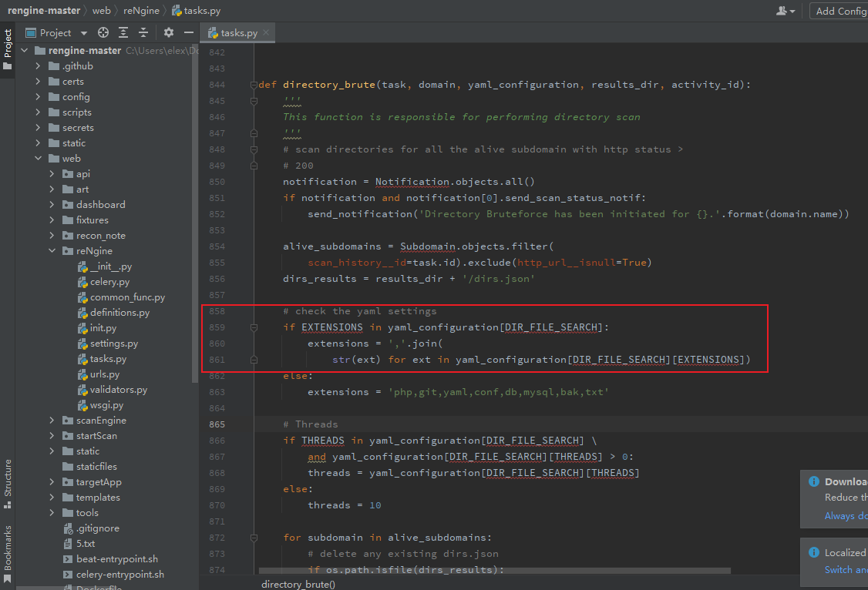Click the locate/select opened file target icon
This screenshot has height=590, width=868.
pyautogui.click(x=103, y=32)
